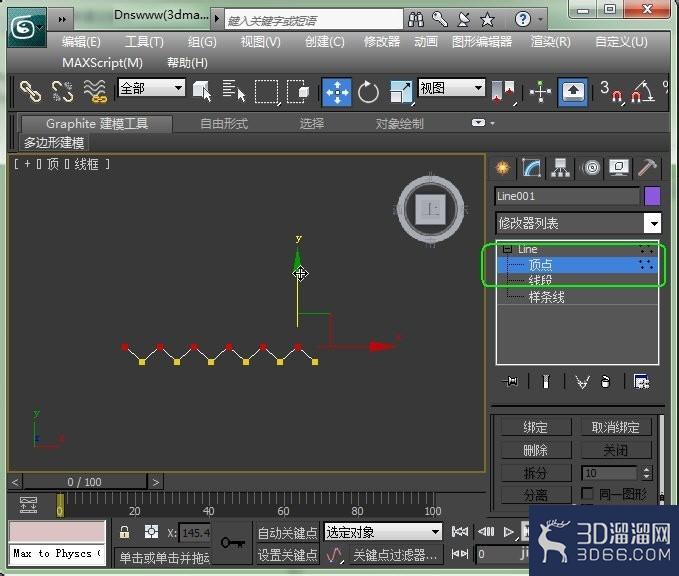The image size is (679, 576).
Task: Switch to the 自由形式 ribbon tab
Action: pyautogui.click(x=224, y=124)
